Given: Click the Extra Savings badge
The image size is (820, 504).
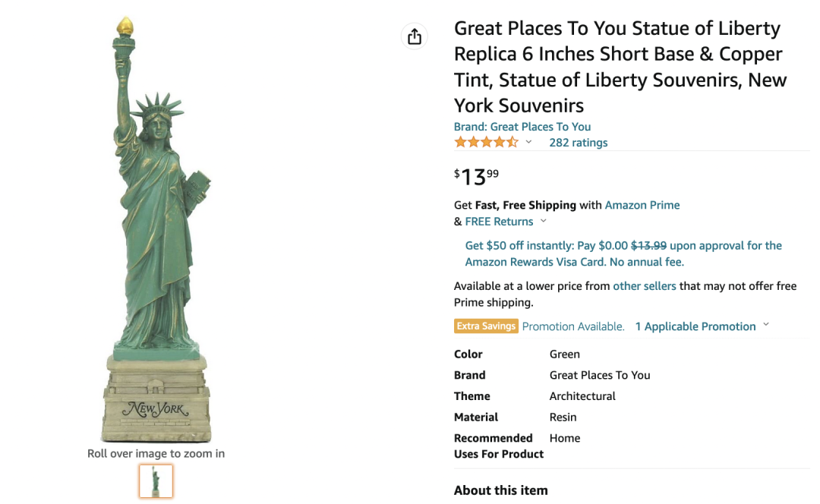Looking at the screenshot, I should click(x=486, y=326).
